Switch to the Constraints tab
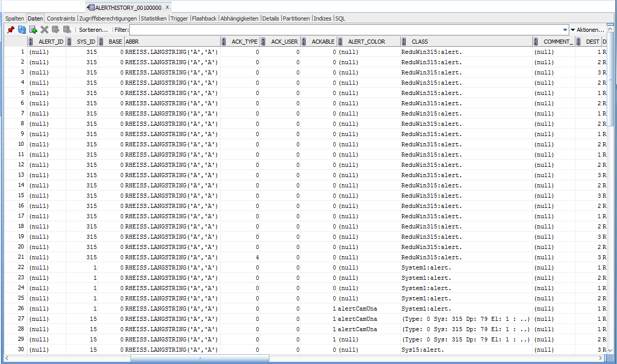 click(61, 18)
